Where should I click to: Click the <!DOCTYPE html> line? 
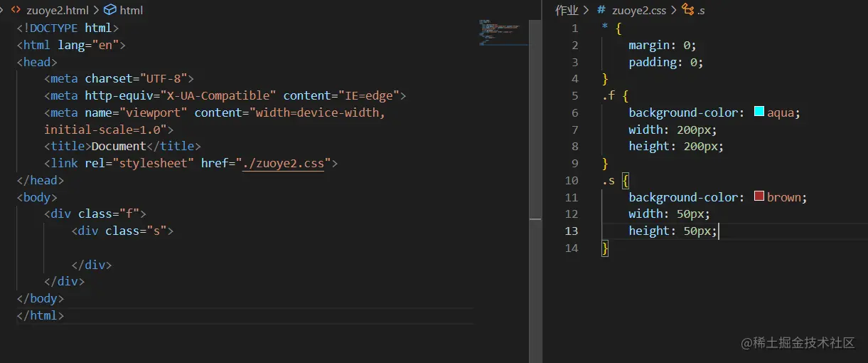point(68,28)
